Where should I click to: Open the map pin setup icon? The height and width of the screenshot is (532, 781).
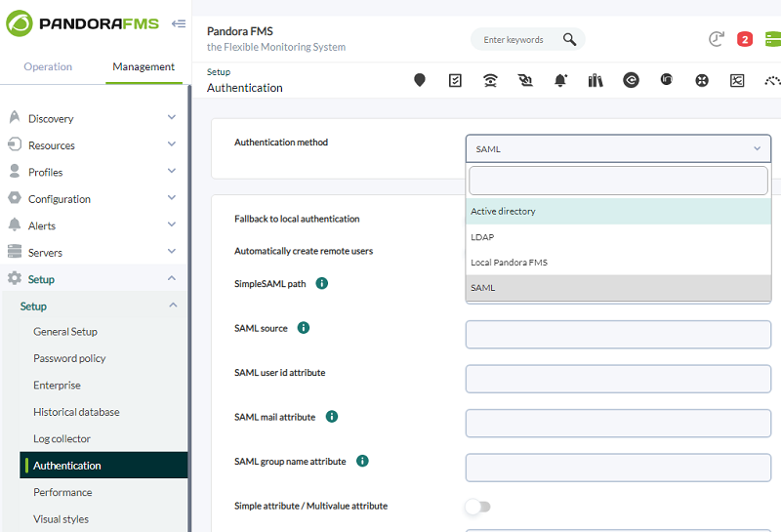[420, 80]
